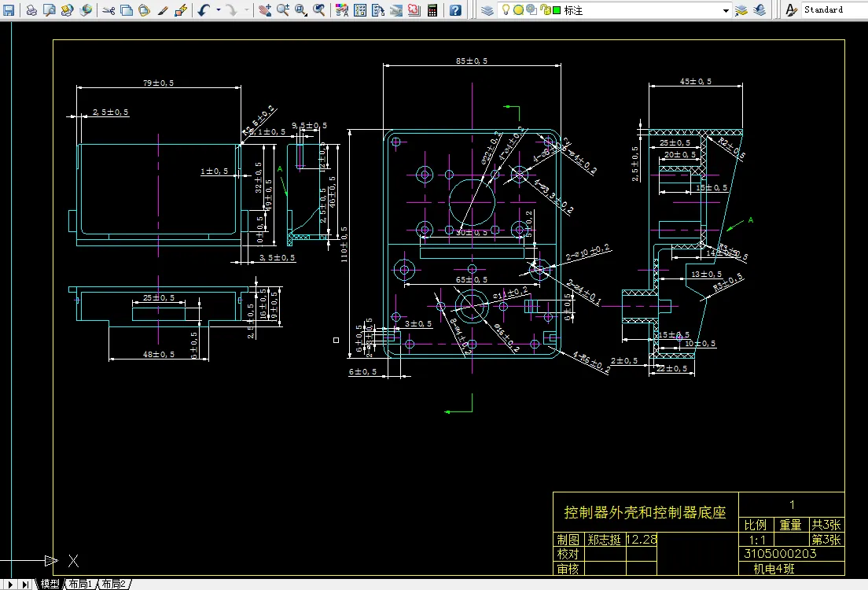This screenshot has height=590, width=868.
Task: Expand the 标注 layer dropdown arrow
Action: (x=726, y=10)
